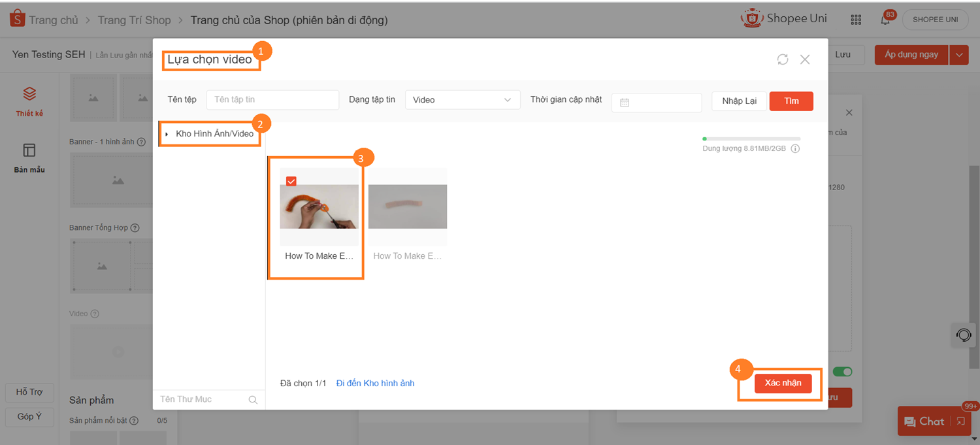Click the folder name search magnifier icon

(x=253, y=400)
